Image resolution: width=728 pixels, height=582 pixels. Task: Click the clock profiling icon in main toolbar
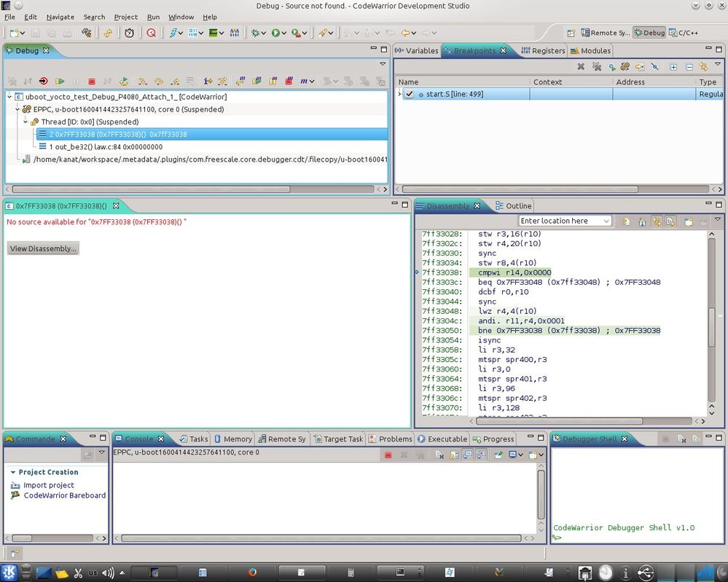129,33
